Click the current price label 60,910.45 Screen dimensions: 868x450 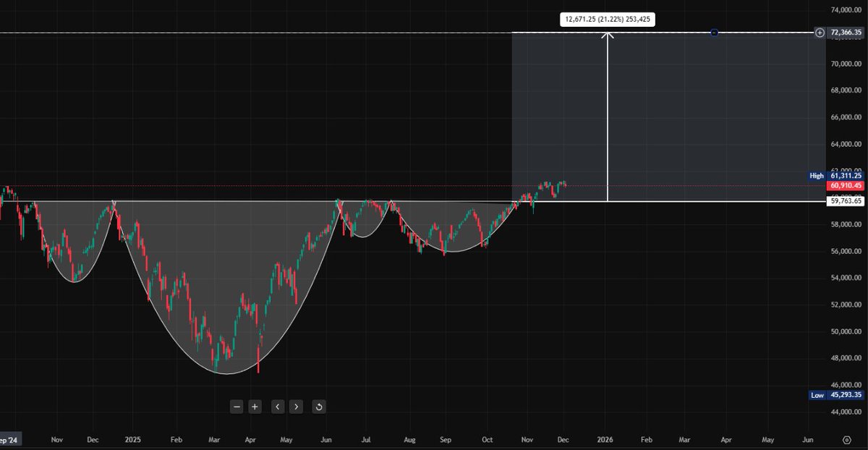click(846, 186)
